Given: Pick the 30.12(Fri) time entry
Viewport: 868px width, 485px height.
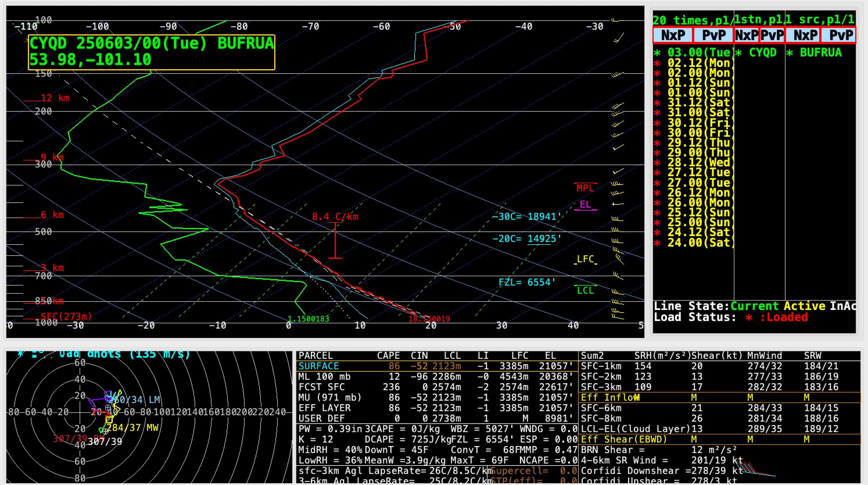Looking at the screenshot, I should (693, 122).
